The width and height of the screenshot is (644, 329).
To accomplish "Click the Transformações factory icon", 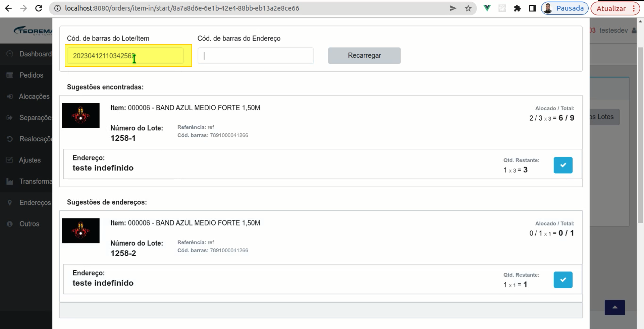I will pos(10,181).
